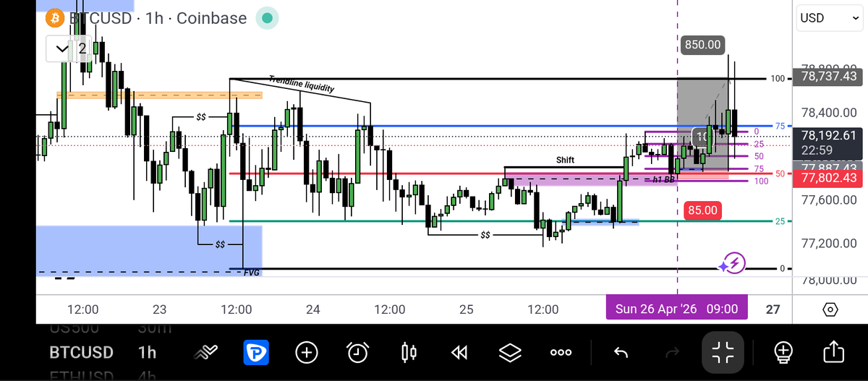The image size is (868, 381).
Task: Open the indicators and strategies icon
Action: click(206, 352)
